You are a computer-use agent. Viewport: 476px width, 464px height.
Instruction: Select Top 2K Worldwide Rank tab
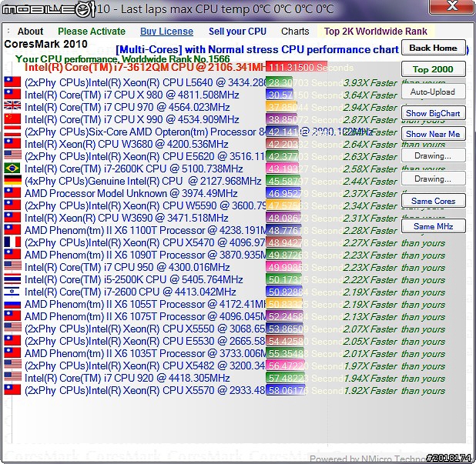click(x=376, y=32)
